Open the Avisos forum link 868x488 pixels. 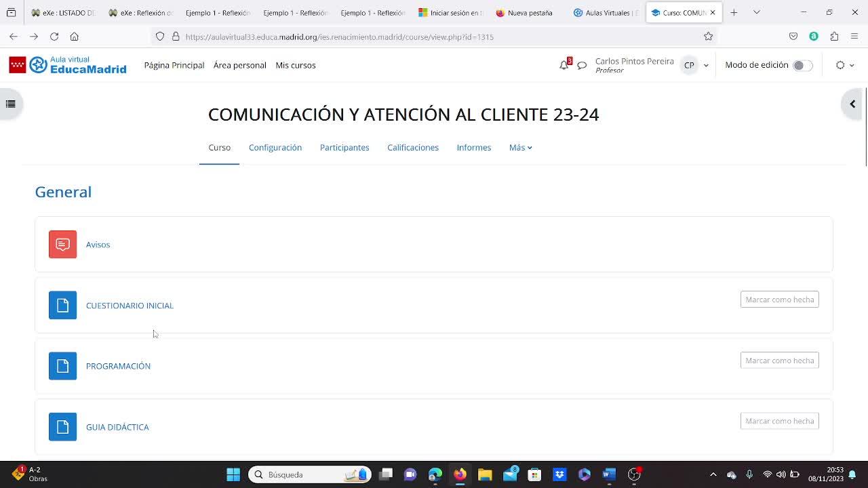[98, 245]
